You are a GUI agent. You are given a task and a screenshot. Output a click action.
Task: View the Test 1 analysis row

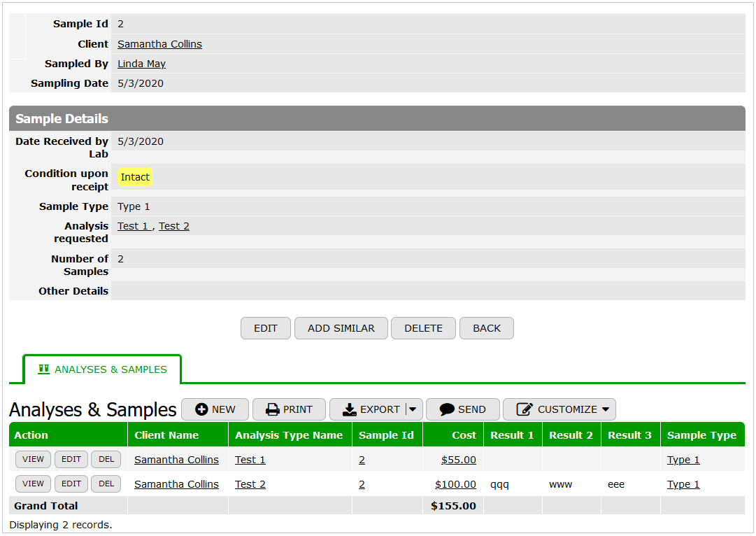click(x=33, y=460)
